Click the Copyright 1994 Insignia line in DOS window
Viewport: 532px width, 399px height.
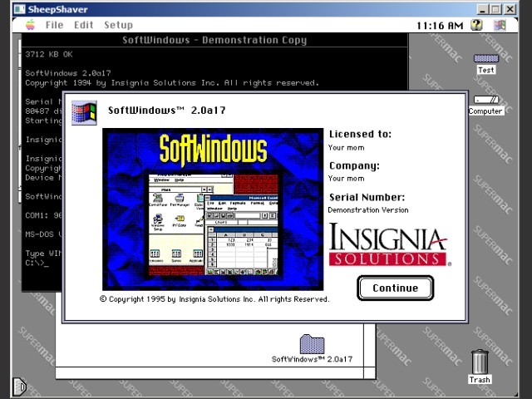coord(172,83)
